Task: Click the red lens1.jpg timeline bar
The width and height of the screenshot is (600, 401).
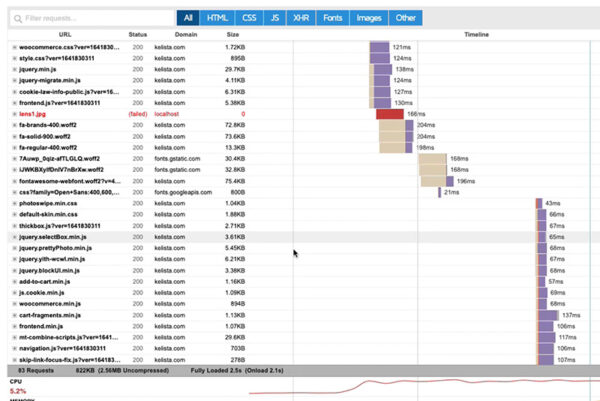Action: click(x=389, y=114)
